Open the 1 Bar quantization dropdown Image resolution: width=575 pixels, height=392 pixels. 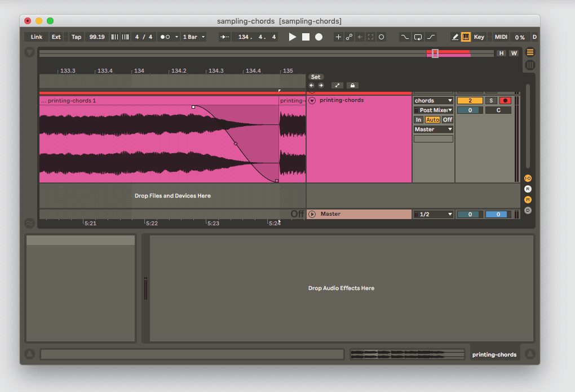192,37
